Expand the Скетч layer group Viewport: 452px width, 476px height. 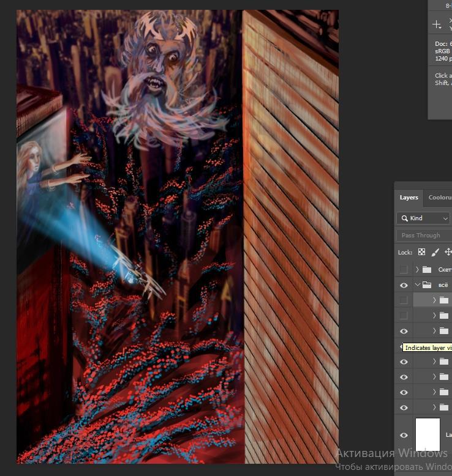(417, 269)
